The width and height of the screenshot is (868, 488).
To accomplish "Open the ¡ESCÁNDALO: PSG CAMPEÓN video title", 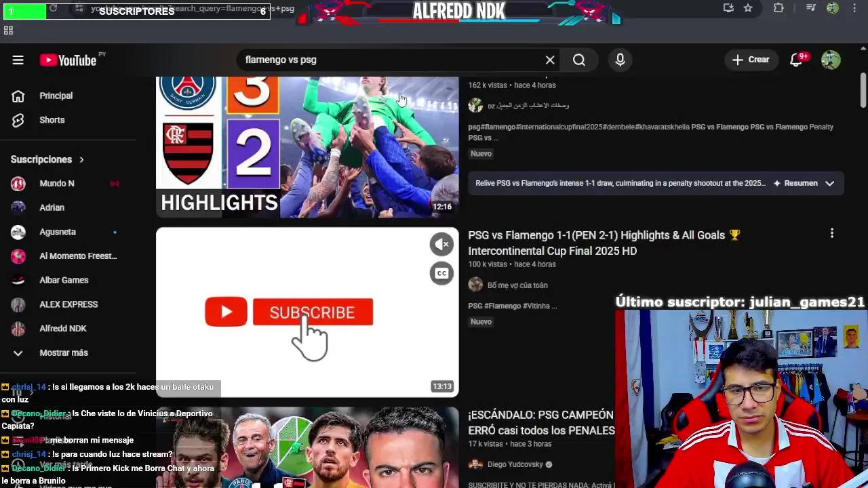I will pos(541,422).
